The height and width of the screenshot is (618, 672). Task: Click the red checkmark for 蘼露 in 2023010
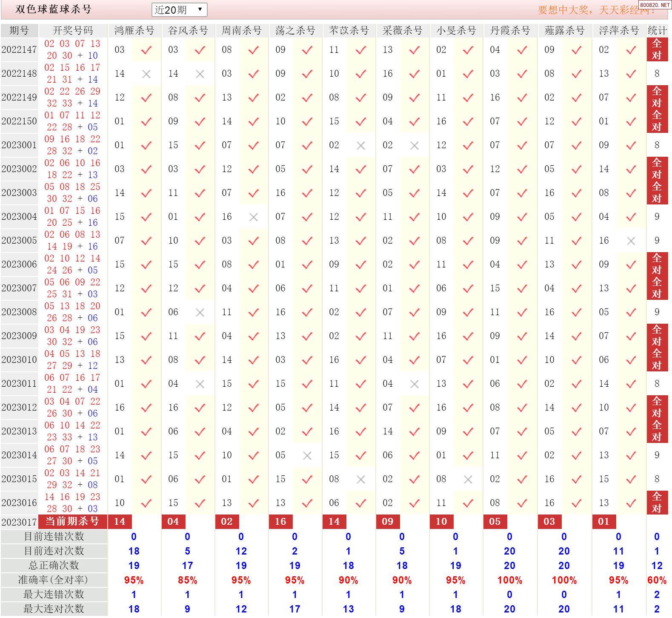pos(577,360)
